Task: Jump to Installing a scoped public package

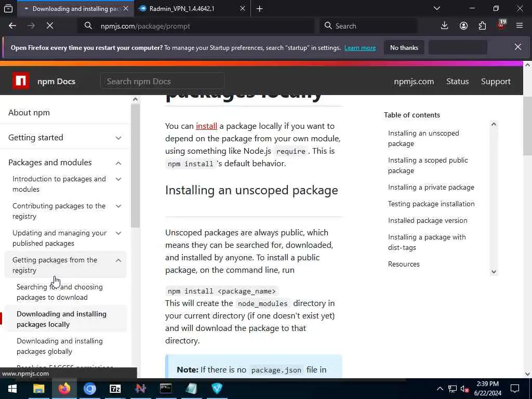Action: pos(428,165)
